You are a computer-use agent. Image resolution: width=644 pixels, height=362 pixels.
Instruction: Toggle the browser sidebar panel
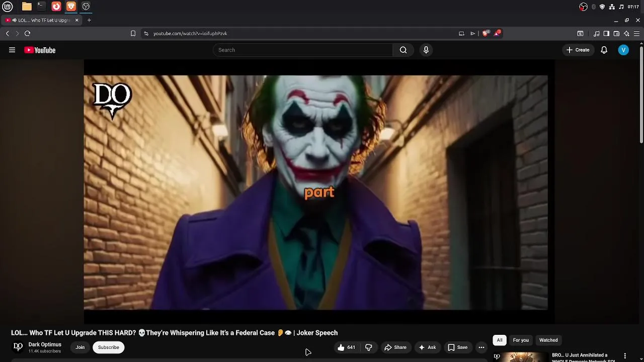click(x=606, y=33)
